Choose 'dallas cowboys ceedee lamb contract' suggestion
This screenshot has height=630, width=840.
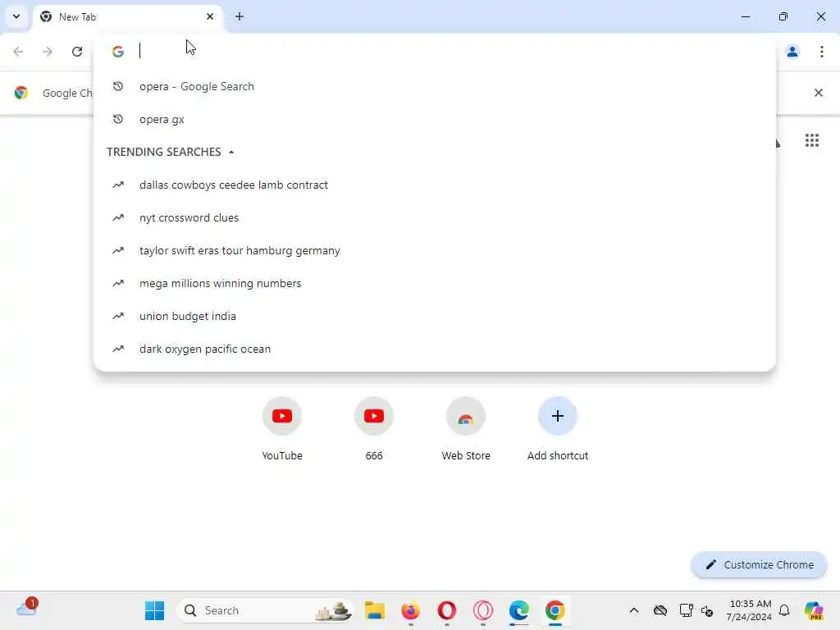pos(435,185)
